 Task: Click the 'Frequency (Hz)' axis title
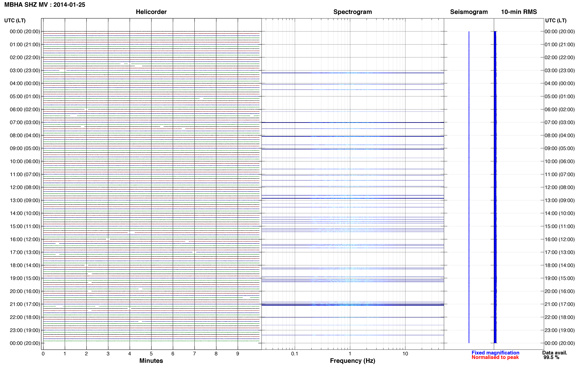(352, 361)
